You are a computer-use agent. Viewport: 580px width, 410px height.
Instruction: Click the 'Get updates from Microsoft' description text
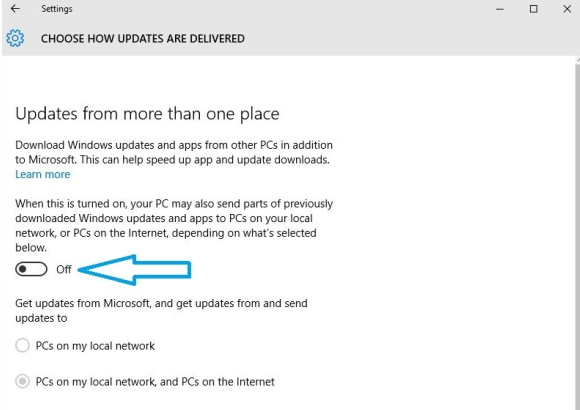point(161,310)
